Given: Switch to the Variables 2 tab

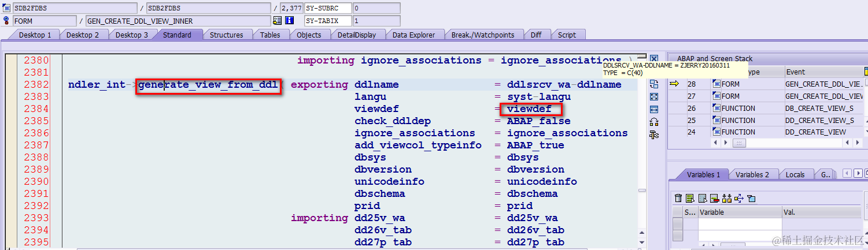Looking at the screenshot, I should click(x=752, y=174).
